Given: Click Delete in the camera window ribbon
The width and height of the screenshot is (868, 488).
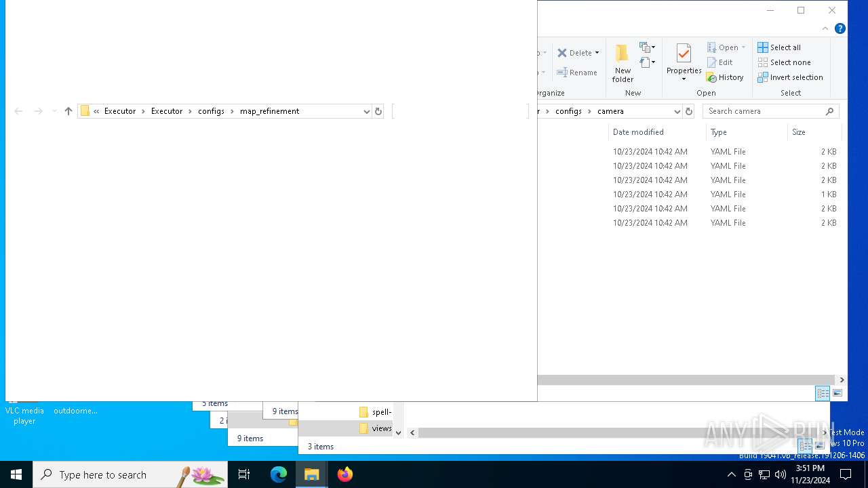Looking at the screenshot, I should pyautogui.click(x=575, y=53).
